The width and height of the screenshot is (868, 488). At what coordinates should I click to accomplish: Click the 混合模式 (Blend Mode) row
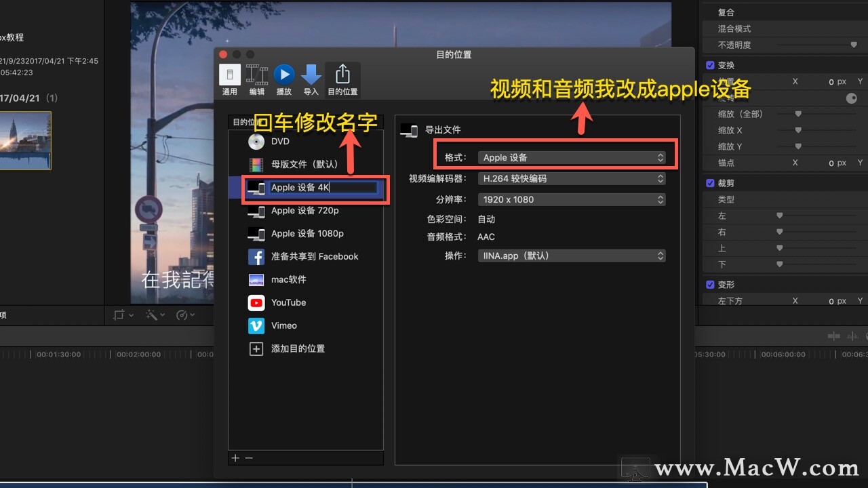pyautogui.click(x=785, y=28)
